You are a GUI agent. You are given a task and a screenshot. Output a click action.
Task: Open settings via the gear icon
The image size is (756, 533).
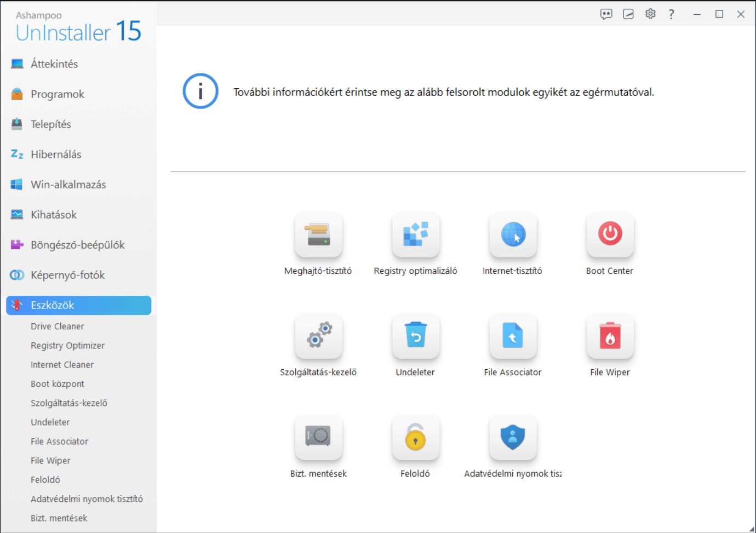point(650,14)
